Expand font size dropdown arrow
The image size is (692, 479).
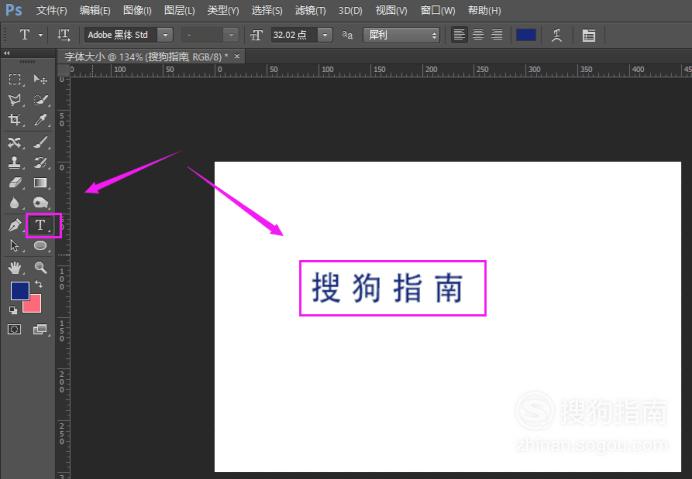click(x=324, y=35)
